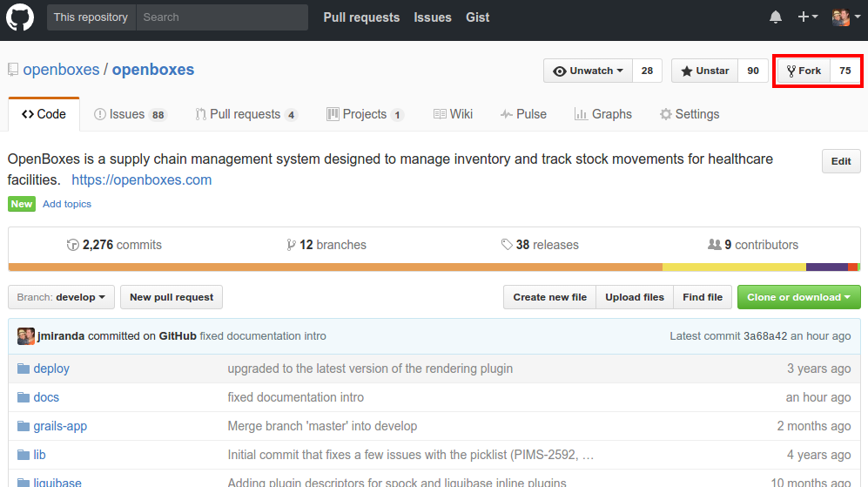868x487 pixels.
Task: Click the lib folder icon
Action: pyautogui.click(x=24, y=455)
